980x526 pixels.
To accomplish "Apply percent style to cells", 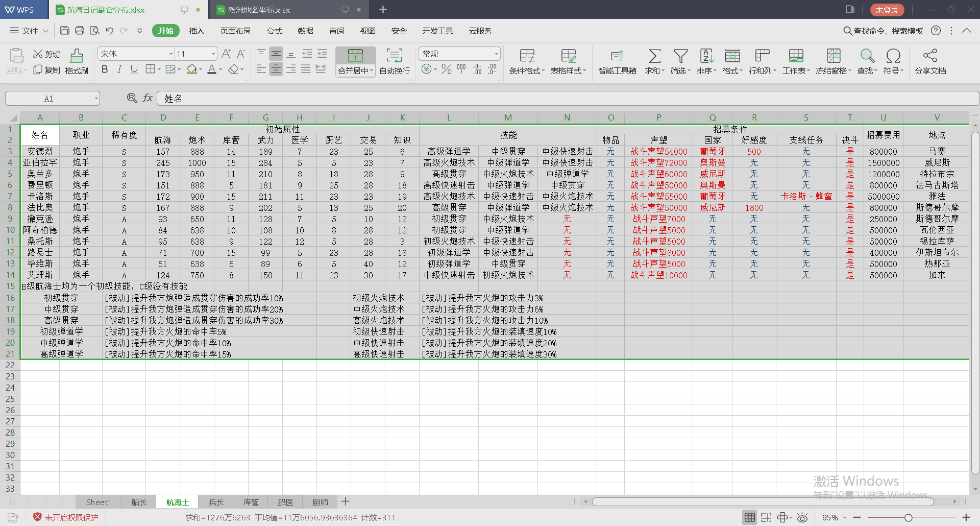I will (447, 69).
